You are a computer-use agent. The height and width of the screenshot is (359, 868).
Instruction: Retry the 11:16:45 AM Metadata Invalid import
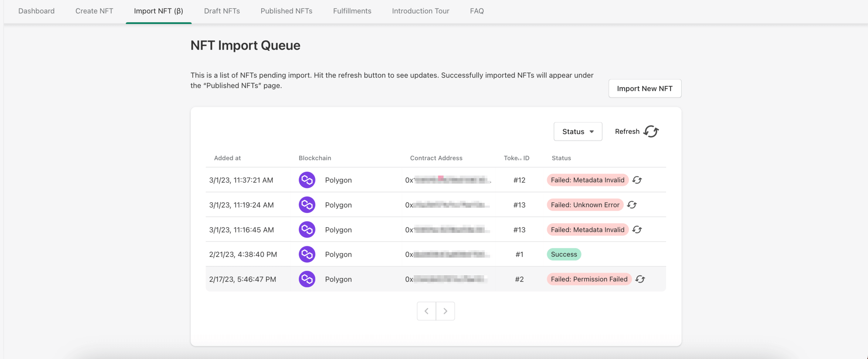point(637,230)
